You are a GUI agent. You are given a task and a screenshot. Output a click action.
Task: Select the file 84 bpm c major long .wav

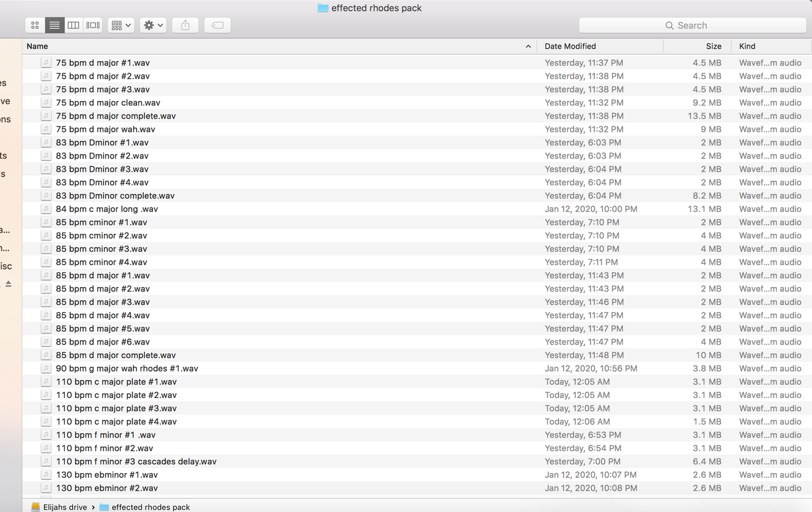pyautogui.click(x=107, y=209)
